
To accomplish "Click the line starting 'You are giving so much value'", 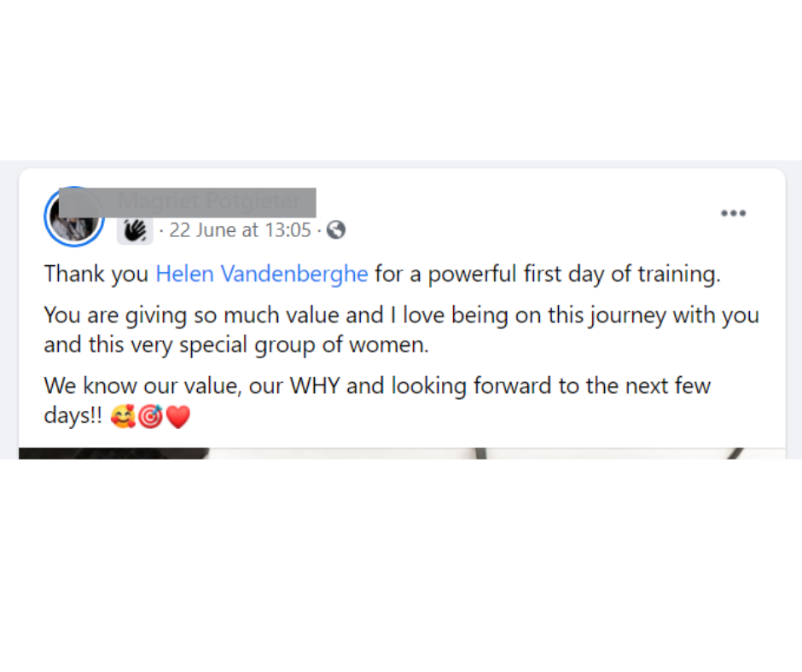I will point(401,315).
